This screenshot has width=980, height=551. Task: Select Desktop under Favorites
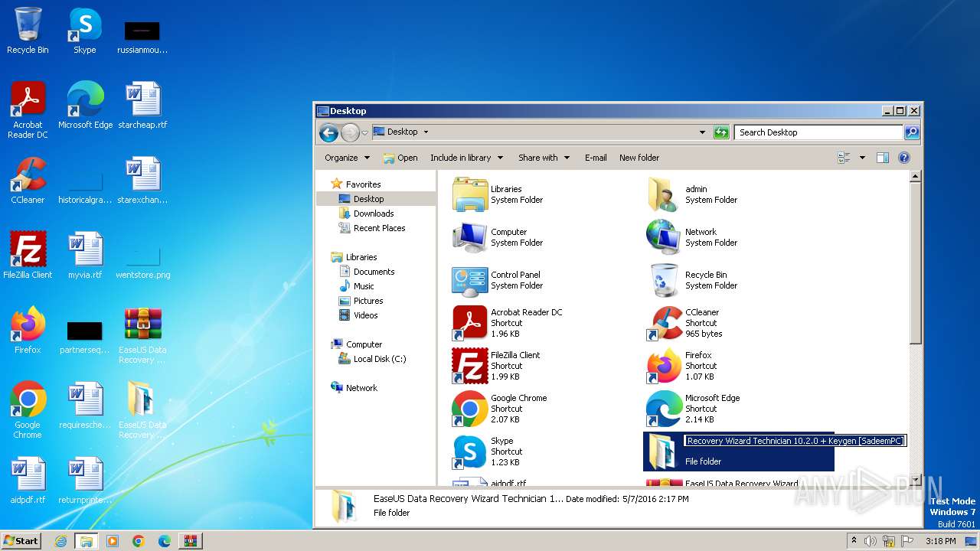pyautogui.click(x=376, y=199)
